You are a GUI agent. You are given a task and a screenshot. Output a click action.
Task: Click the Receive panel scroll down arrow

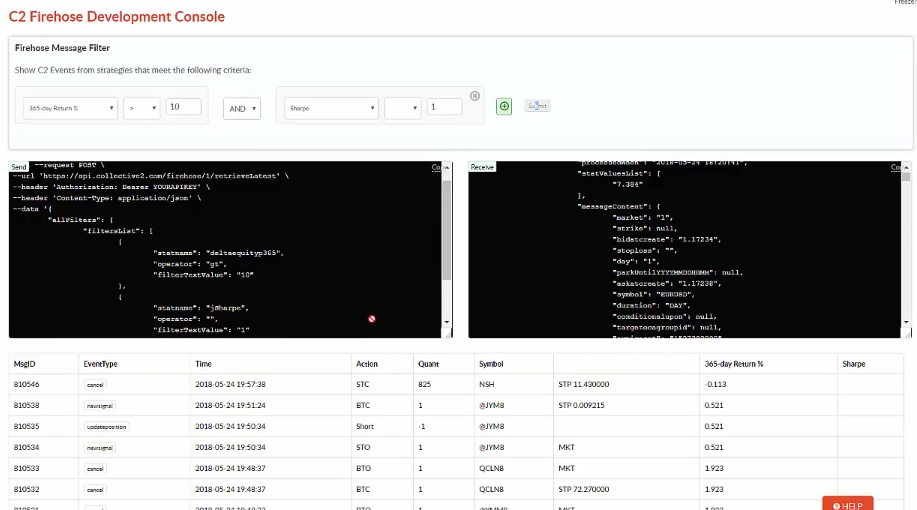[906, 322]
